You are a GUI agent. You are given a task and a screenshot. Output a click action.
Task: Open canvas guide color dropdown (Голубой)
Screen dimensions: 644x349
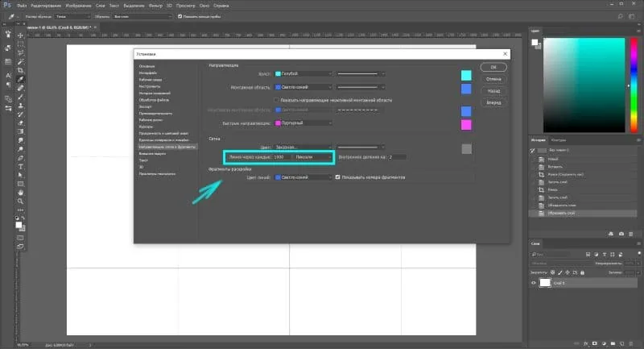pyautogui.click(x=303, y=73)
